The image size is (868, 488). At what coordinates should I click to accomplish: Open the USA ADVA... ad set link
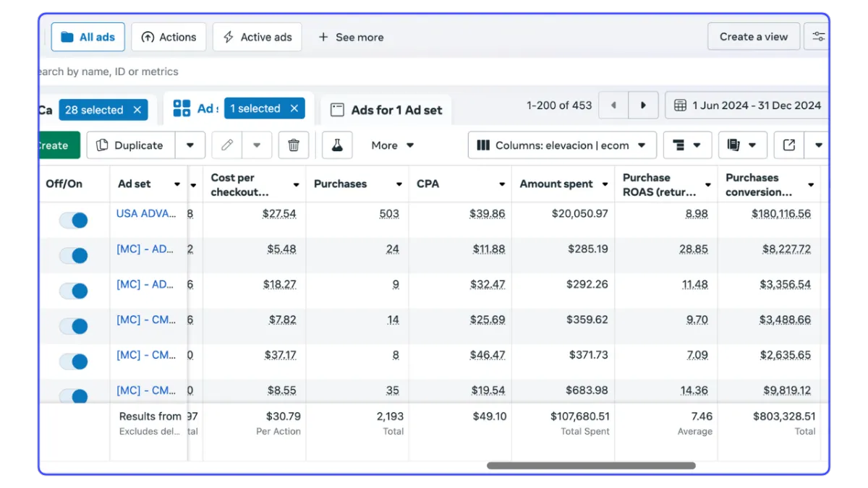click(x=146, y=213)
